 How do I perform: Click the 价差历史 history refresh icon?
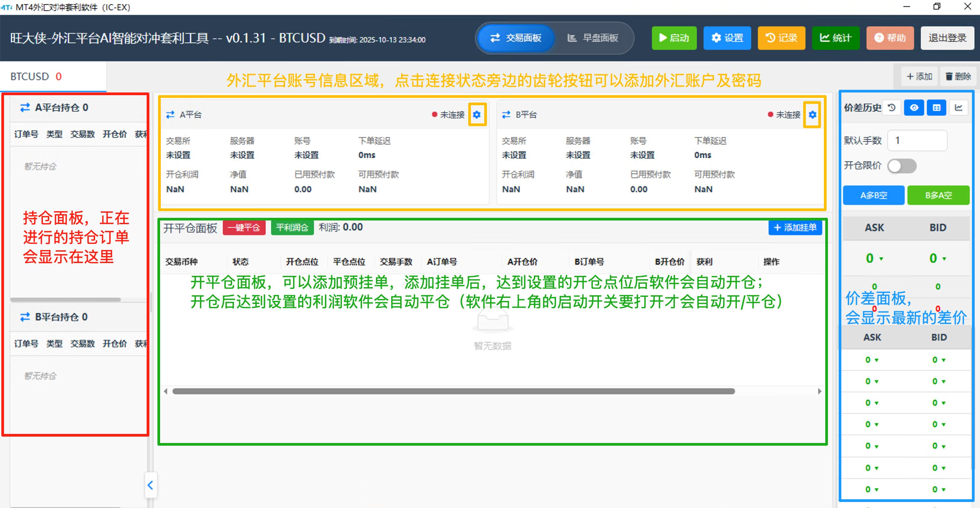pyautogui.click(x=891, y=108)
